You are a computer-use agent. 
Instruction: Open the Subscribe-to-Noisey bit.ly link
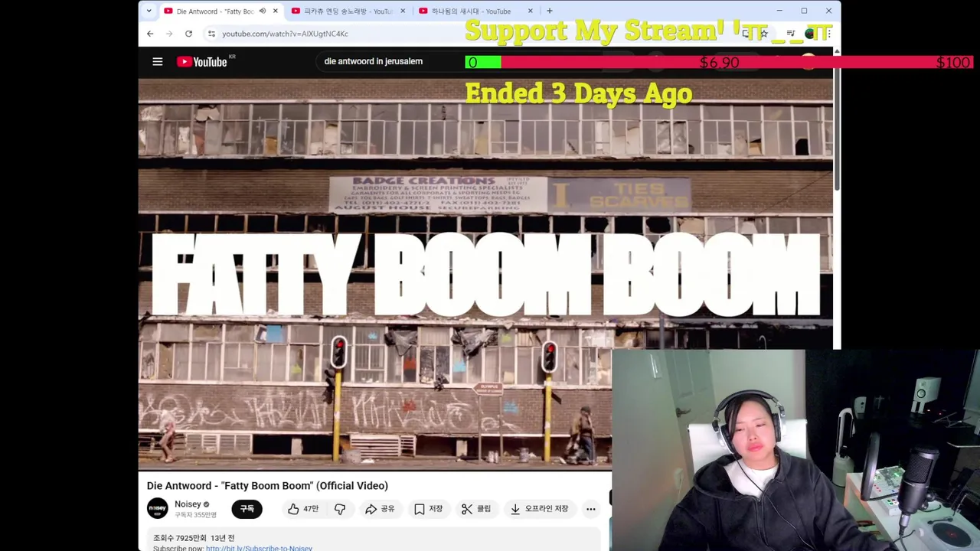259,548
